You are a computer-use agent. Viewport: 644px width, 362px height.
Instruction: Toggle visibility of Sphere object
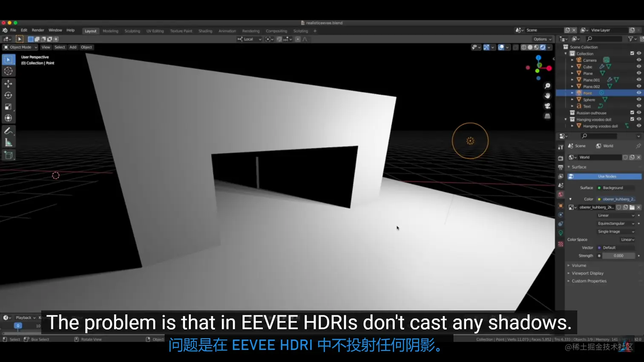coord(638,100)
